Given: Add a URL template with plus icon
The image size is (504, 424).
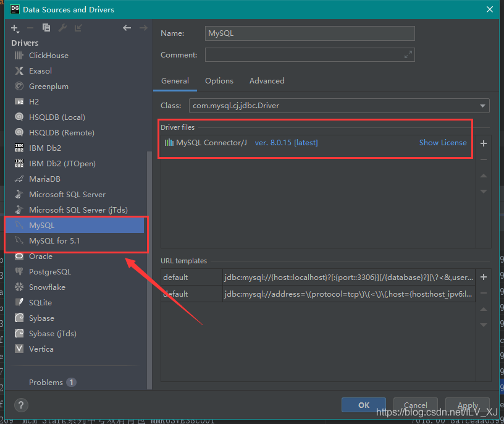Looking at the screenshot, I should coord(484,277).
